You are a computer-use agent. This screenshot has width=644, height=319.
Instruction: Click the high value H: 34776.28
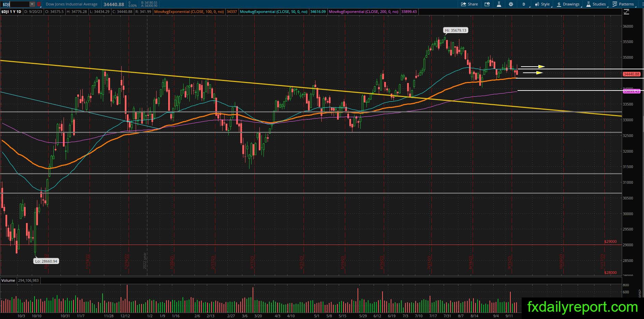pos(78,12)
